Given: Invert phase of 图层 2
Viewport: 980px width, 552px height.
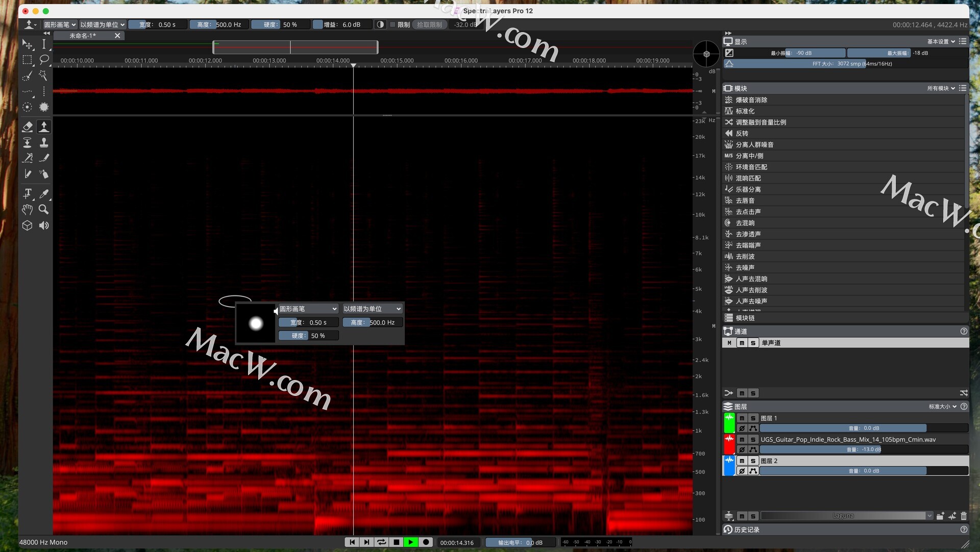Looking at the screenshot, I should pyautogui.click(x=742, y=471).
